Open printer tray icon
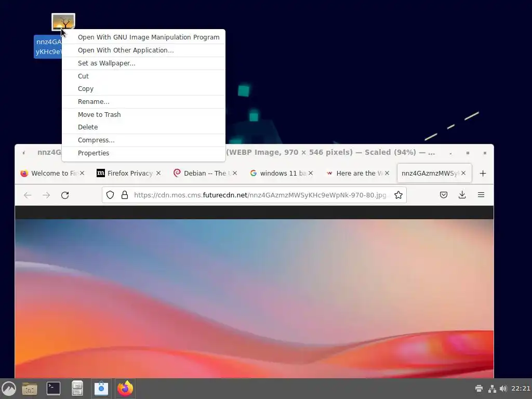Image resolution: width=532 pixels, height=399 pixels. [479, 389]
